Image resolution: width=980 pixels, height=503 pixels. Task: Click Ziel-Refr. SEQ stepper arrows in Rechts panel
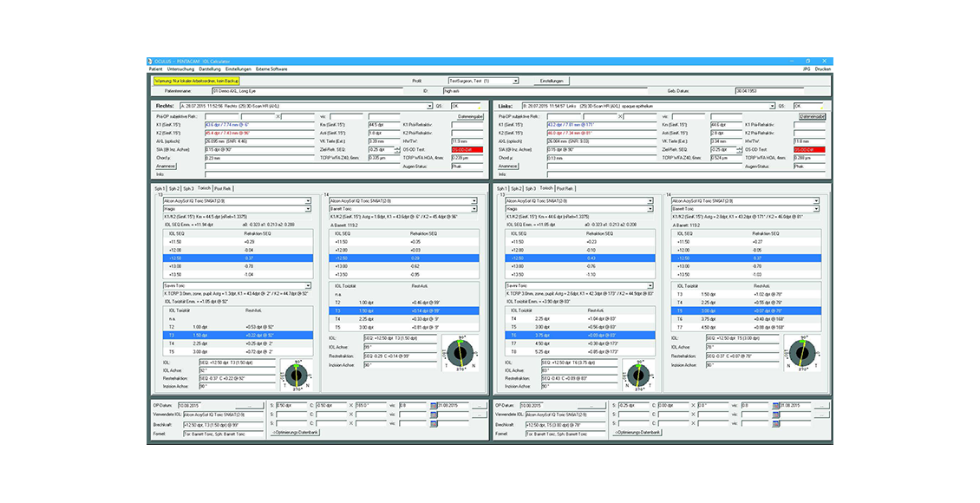(397, 149)
